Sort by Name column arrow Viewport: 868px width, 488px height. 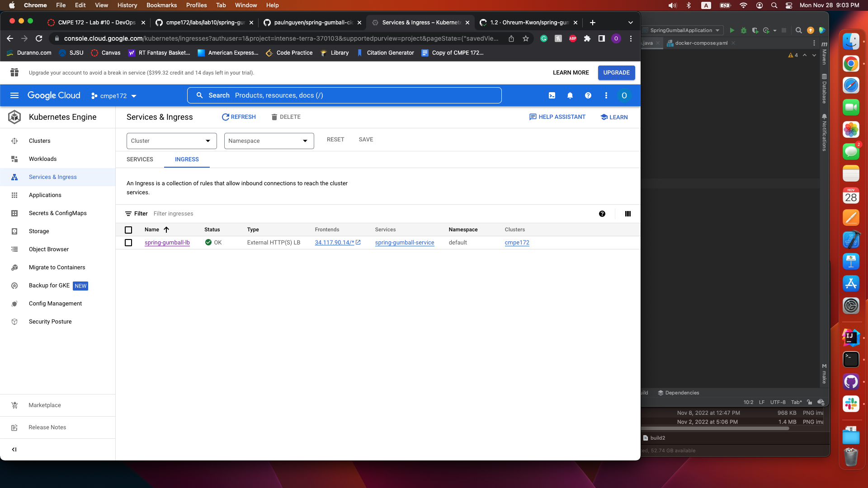point(166,230)
